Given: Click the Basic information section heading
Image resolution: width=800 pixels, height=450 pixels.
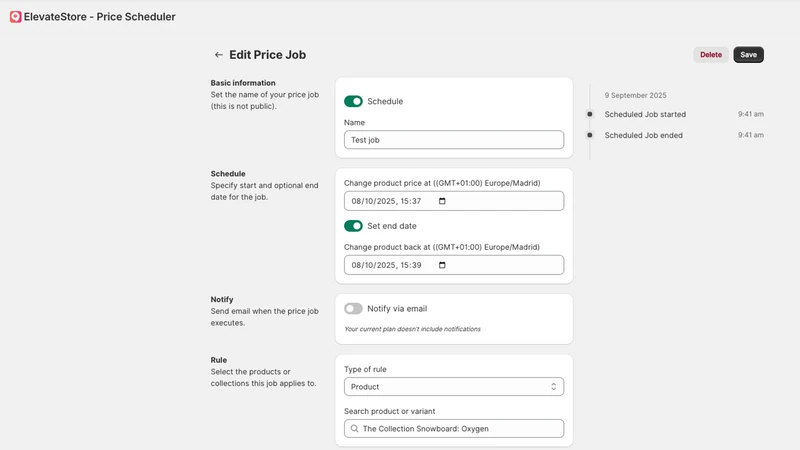Looking at the screenshot, I should 243,83.
